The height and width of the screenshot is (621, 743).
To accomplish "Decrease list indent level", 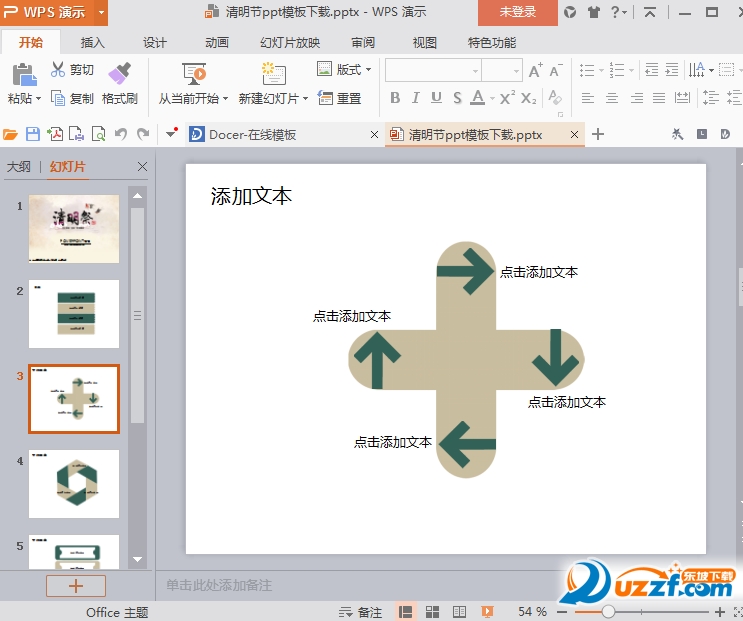I will pyautogui.click(x=652, y=70).
